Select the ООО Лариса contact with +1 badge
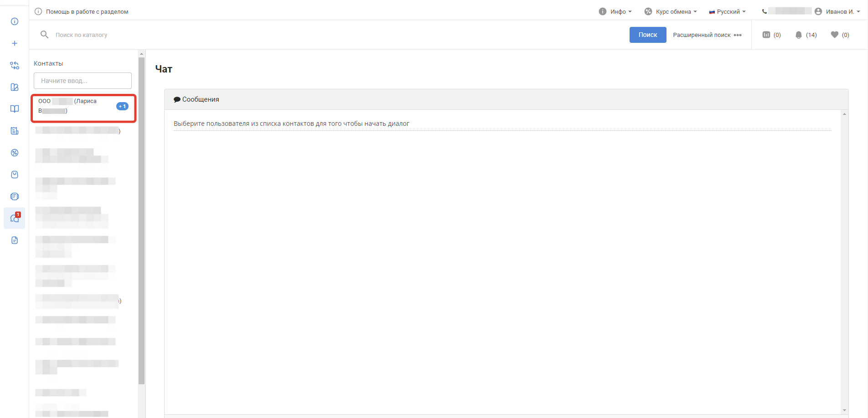Viewport: 868px width, 418px height. [x=77, y=106]
